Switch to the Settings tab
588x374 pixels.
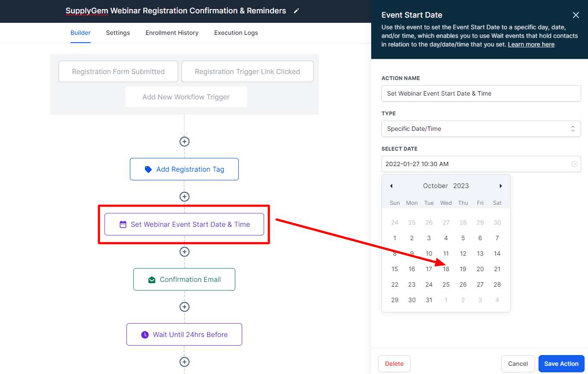tap(118, 33)
